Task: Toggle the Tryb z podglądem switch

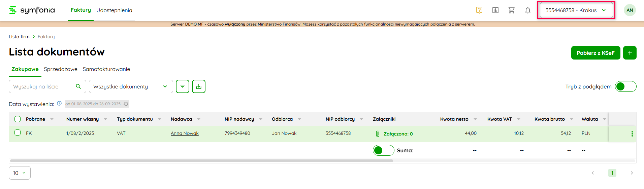Action: coord(625,86)
